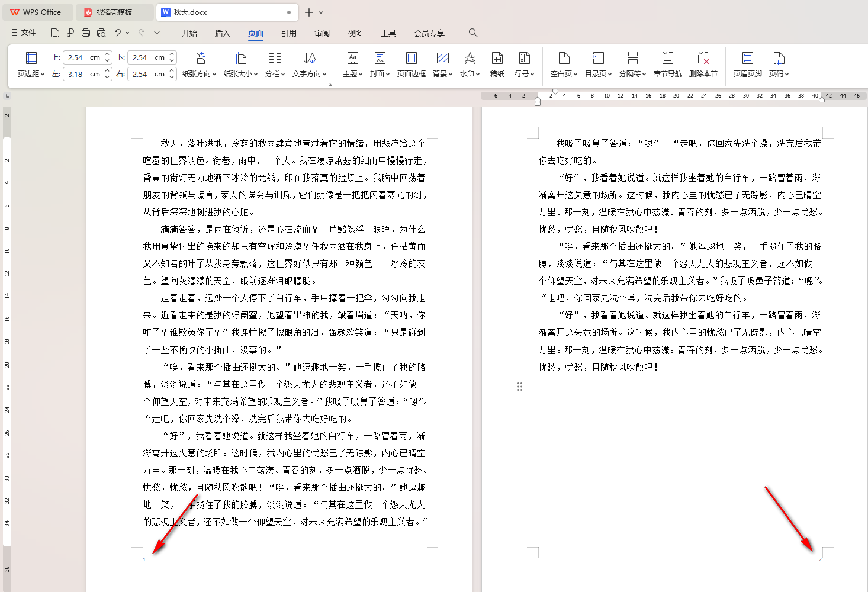Insert a 空白页 blank page
The height and width of the screenshot is (592, 868).
pyautogui.click(x=564, y=64)
